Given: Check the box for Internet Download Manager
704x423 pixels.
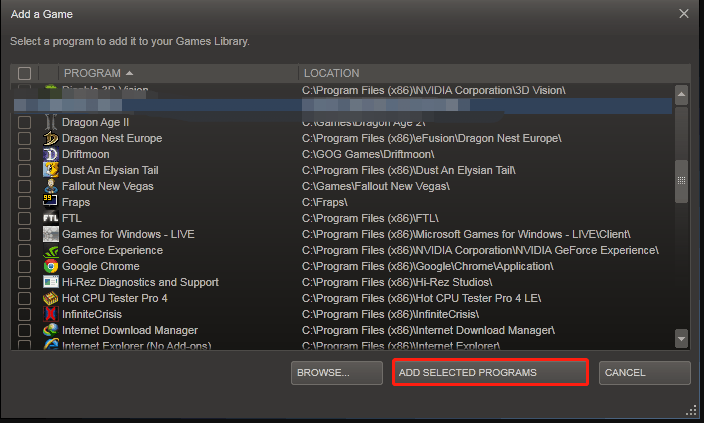Looking at the screenshot, I should [24, 330].
